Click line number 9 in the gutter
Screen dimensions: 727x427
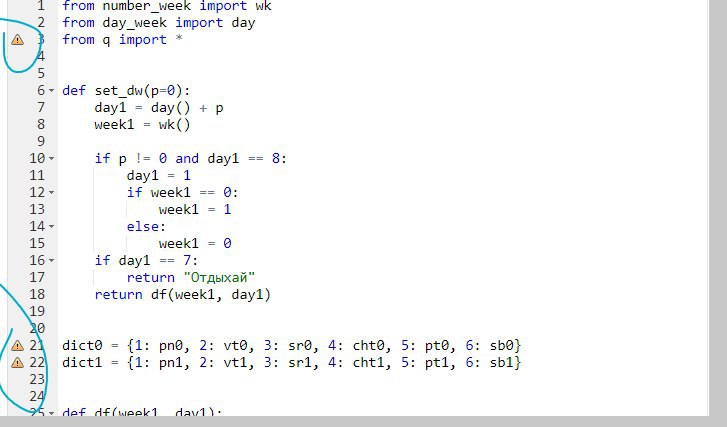[x=41, y=141]
